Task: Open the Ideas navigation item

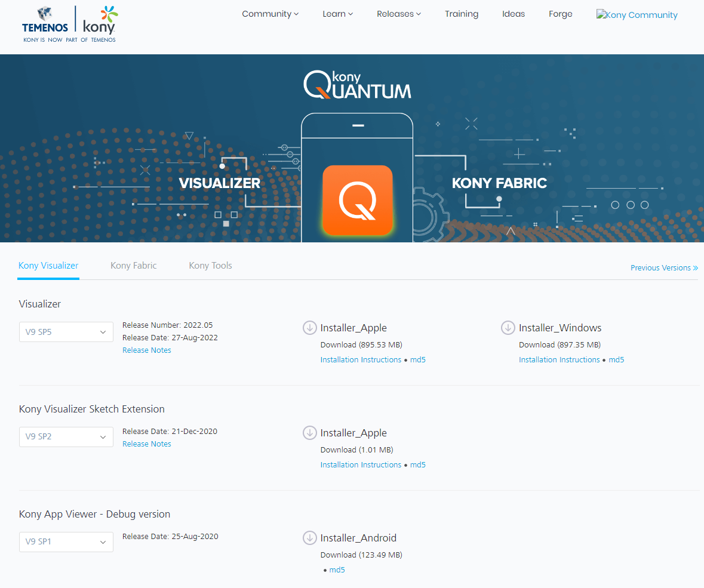Action: (513, 14)
